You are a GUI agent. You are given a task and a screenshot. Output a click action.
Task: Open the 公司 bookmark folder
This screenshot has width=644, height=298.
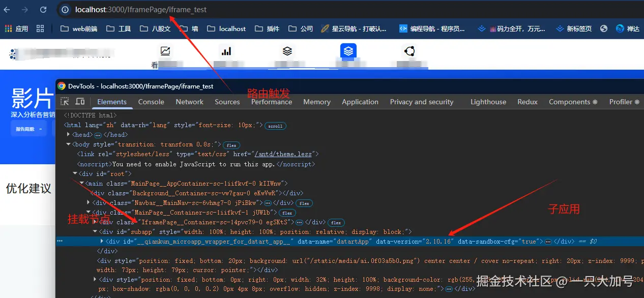(x=301, y=28)
